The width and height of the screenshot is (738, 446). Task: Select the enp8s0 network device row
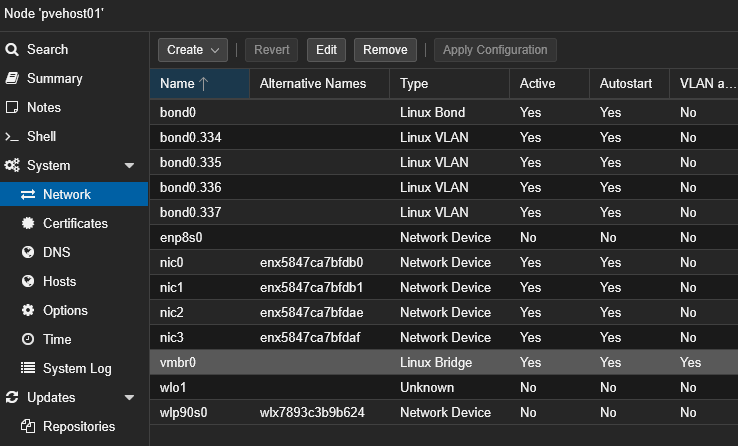[444, 237]
